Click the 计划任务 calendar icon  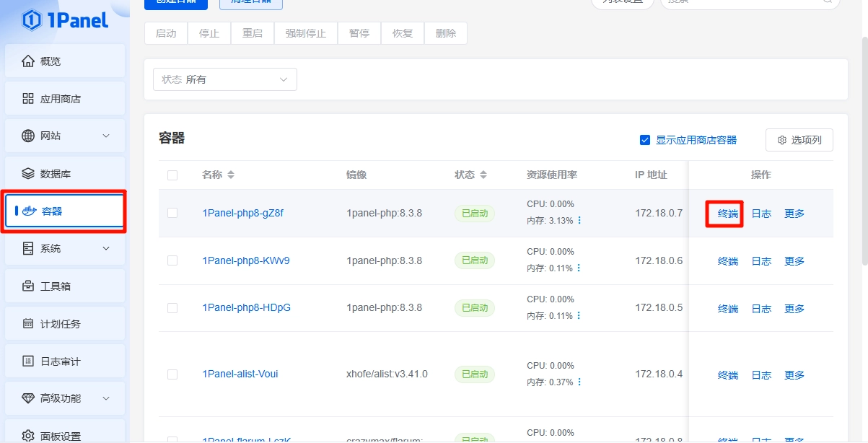click(28, 324)
